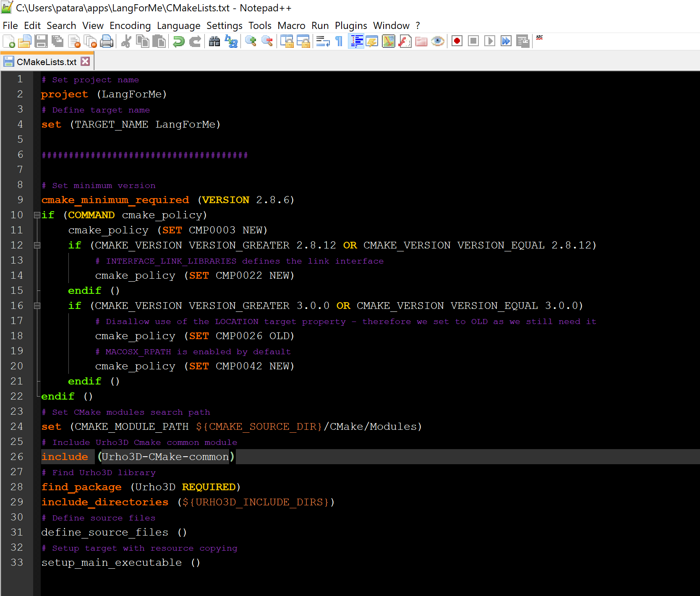The image size is (700, 596).
Task: Toggle synchronized vertical scrolling
Action: click(287, 41)
